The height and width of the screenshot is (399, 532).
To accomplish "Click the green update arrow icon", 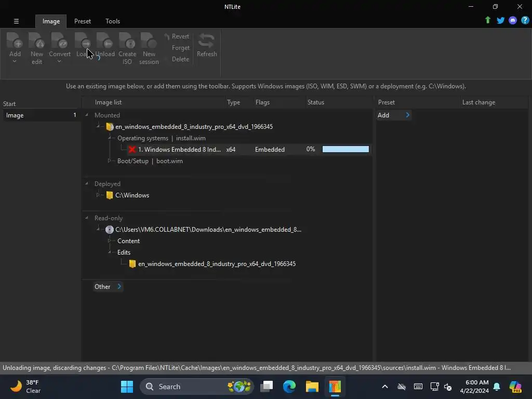I will pyautogui.click(x=487, y=20).
